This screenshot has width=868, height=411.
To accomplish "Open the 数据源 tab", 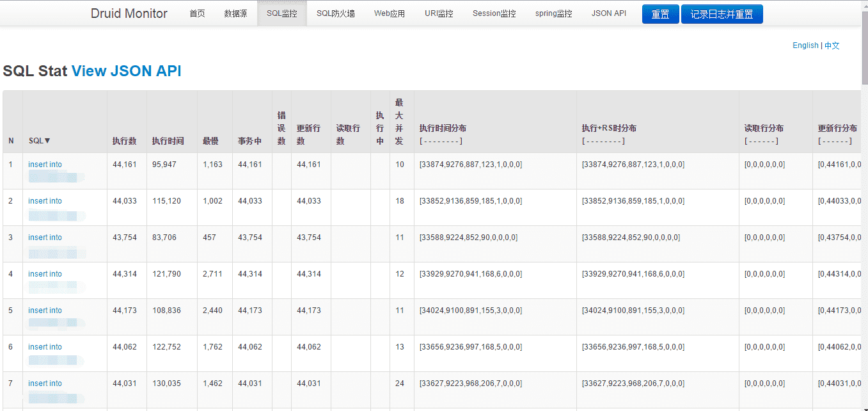I will coord(235,13).
